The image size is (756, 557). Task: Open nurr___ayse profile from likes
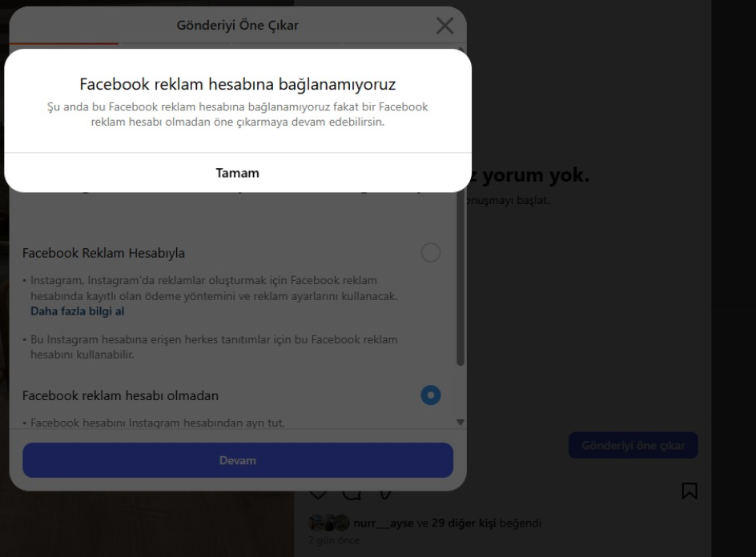(384, 523)
